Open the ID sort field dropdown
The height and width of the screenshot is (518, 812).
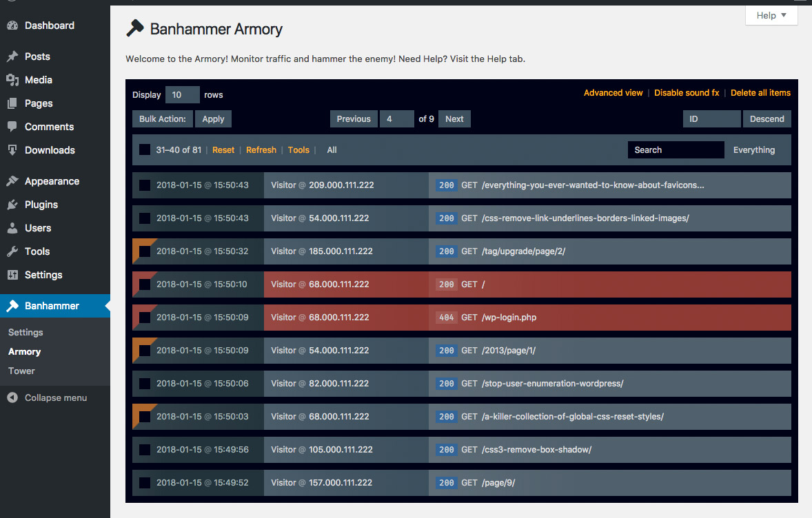pyautogui.click(x=711, y=119)
